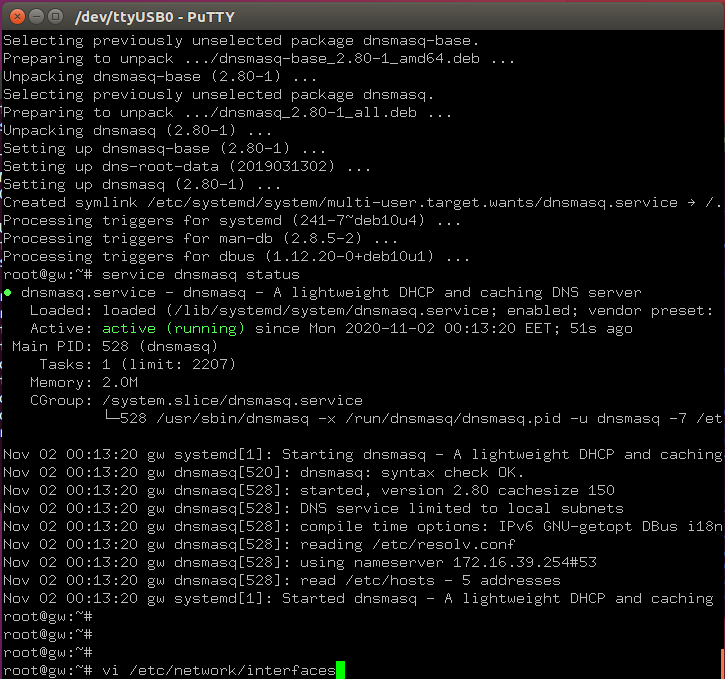
Task: Click the nameserver 172.16.39.254#53 line
Action: [x=300, y=563]
